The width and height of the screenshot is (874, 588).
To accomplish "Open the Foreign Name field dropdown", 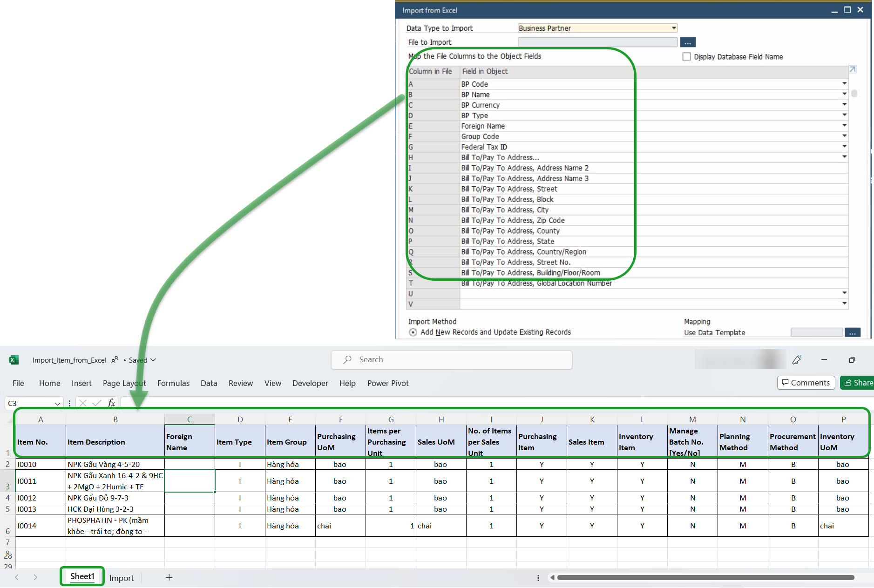I will click(x=844, y=126).
